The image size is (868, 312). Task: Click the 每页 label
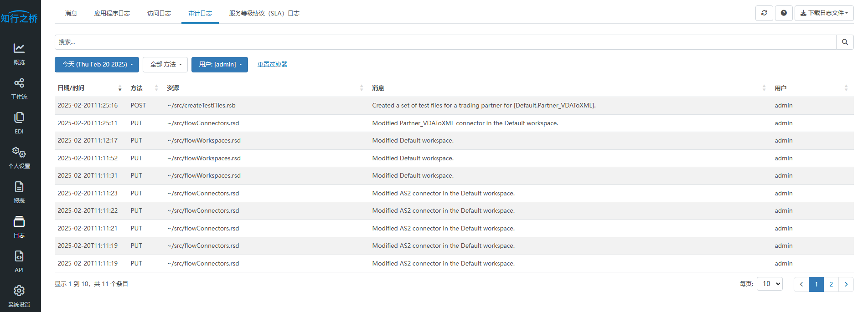click(746, 284)
